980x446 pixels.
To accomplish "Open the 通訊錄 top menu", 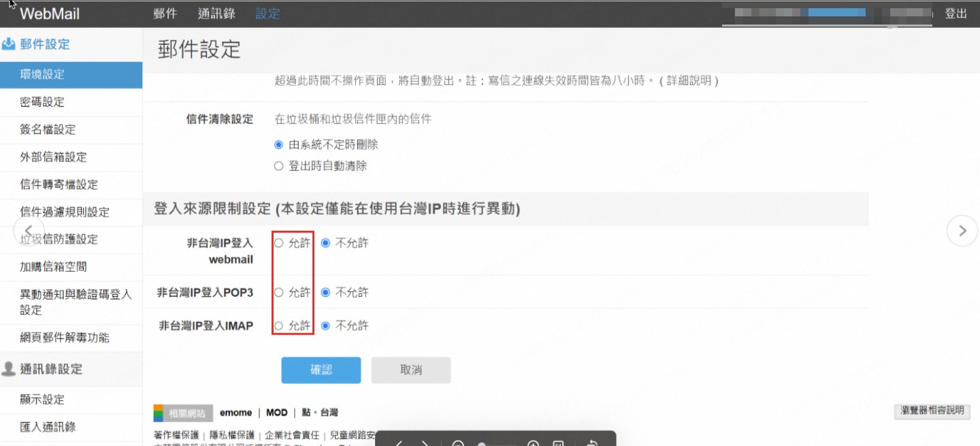I will tap(216, 14).
